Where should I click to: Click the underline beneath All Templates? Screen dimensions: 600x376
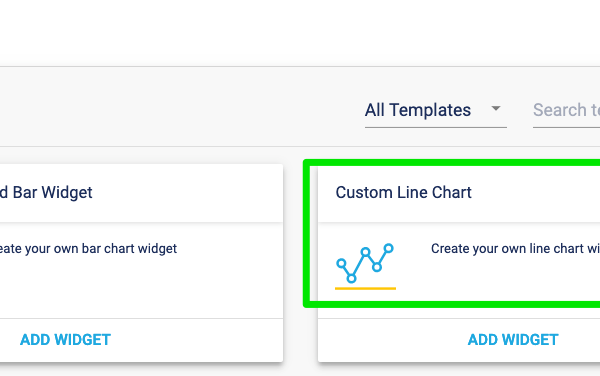point(435,127)
